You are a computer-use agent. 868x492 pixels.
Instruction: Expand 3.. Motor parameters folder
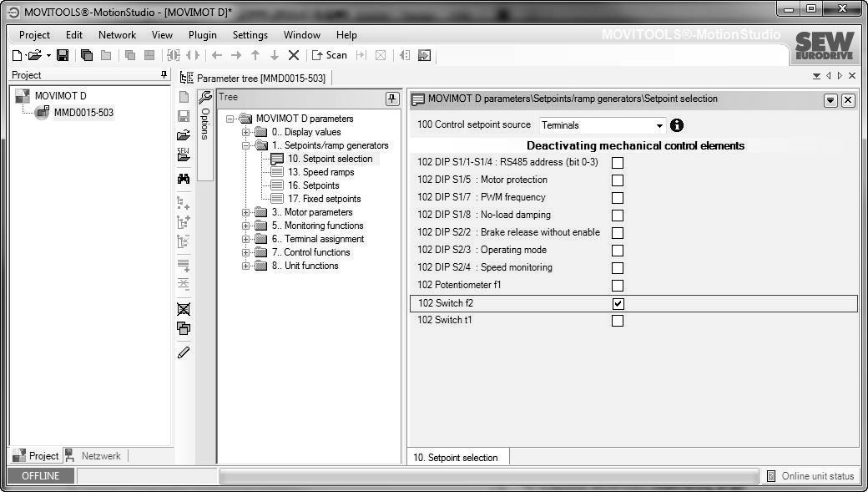pos(245,212)
